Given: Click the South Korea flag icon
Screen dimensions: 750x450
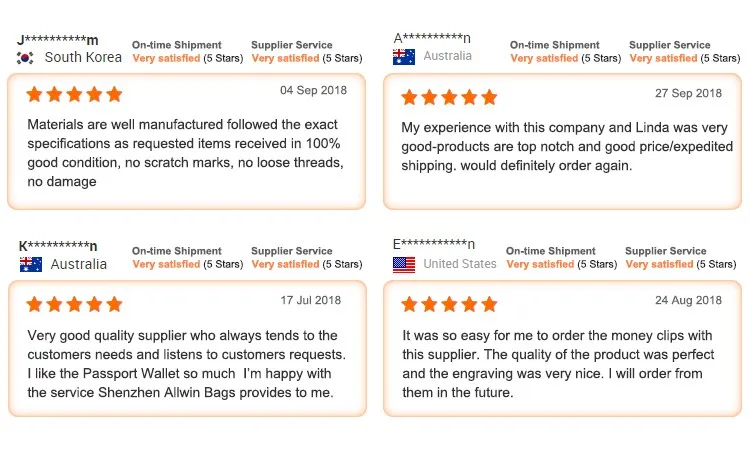Looking at the screenshot, I should [25, 58].
